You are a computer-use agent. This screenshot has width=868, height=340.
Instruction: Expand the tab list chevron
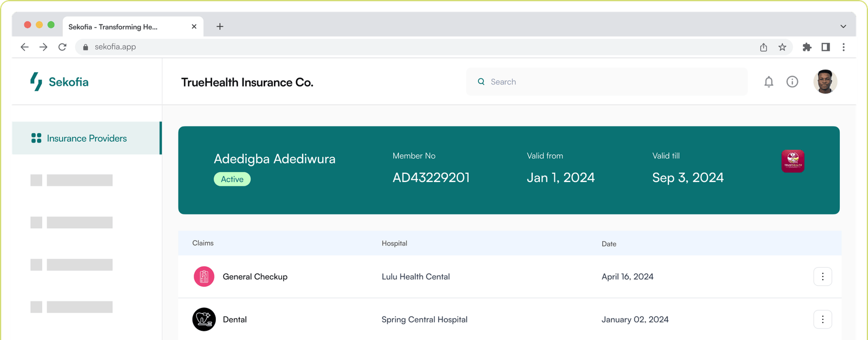[843, 27]
